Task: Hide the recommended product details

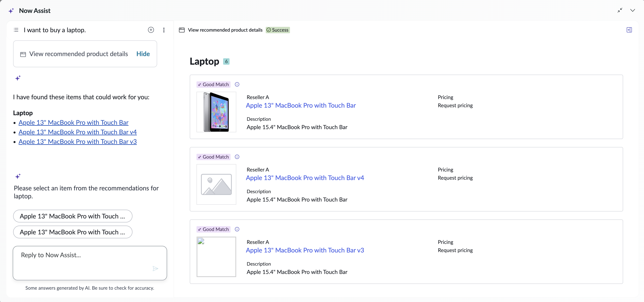Action: coord(143,54)
